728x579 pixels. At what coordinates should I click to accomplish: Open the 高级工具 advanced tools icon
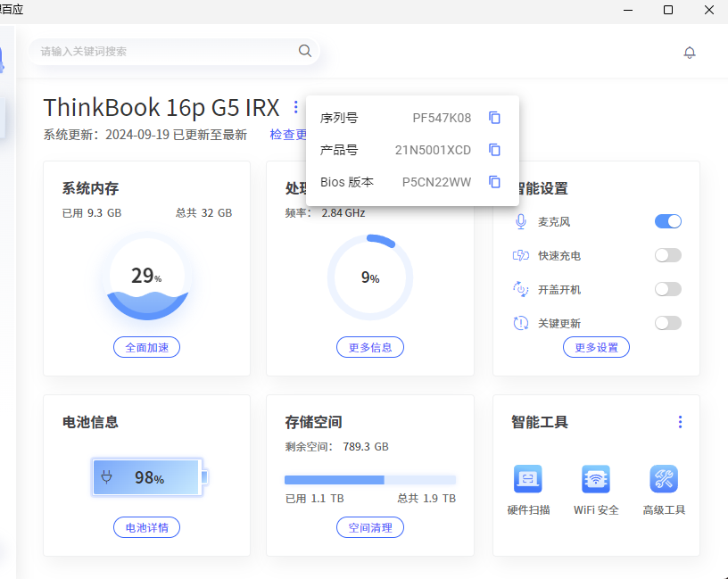(664, 479)
